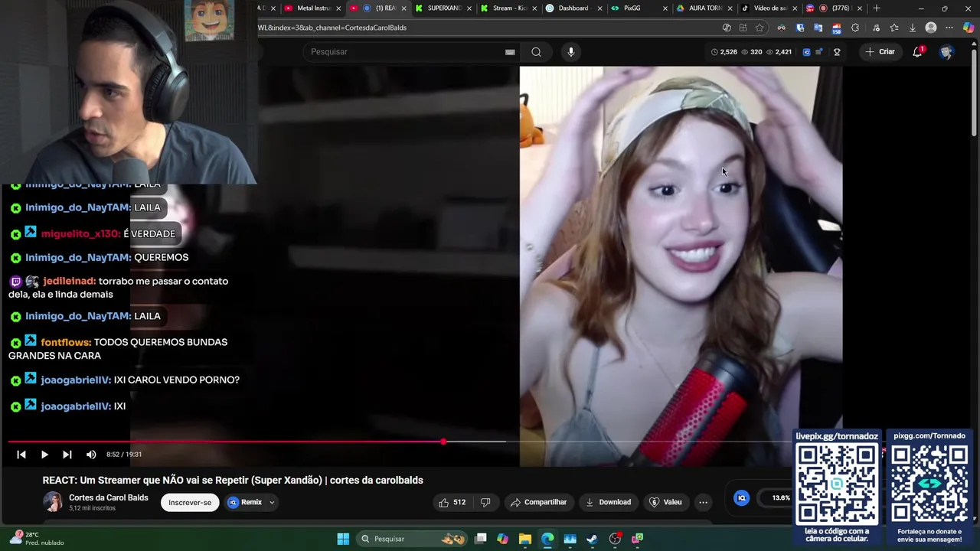This screenshot has height=551, width=980.
Task: Open File Explorer from the taskbar
Action: (x=525, y=539)
